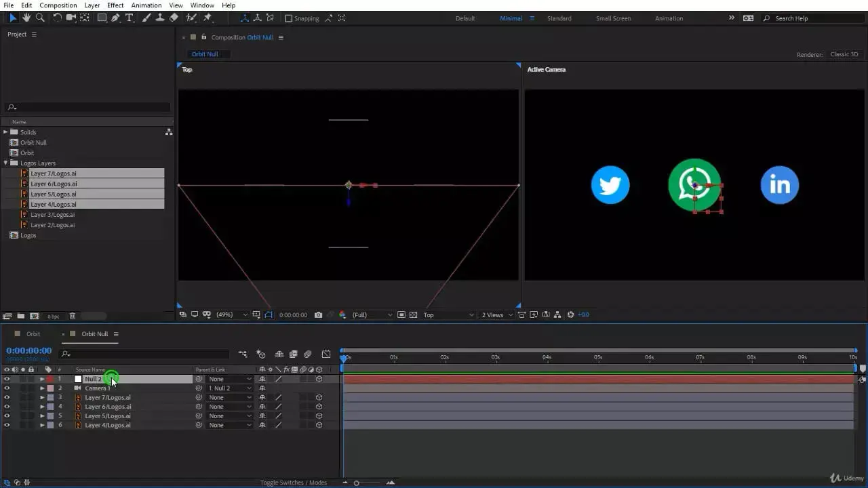
Task: Open Camera 1 parent dropdown '1. Null 2'
Action: 230,388
